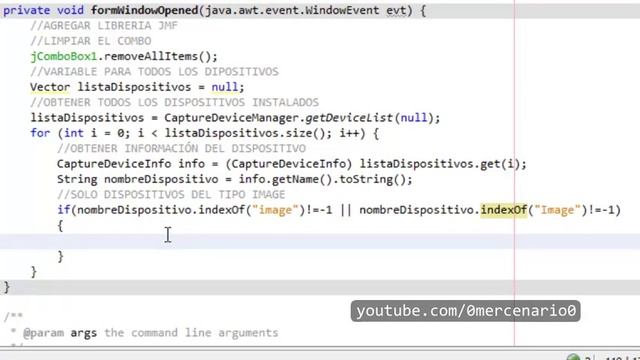Viewport: 640px width, 360px height.
Task: Click args in the Javadoc comment
Action: [x=84, y=333]
